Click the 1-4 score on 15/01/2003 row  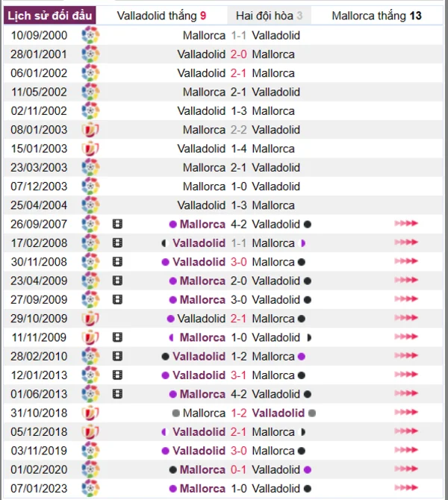239,149
